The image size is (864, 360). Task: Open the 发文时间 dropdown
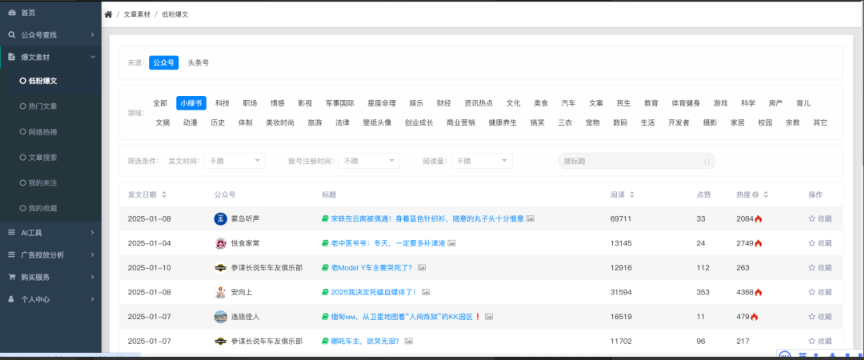tap(235, 161)
